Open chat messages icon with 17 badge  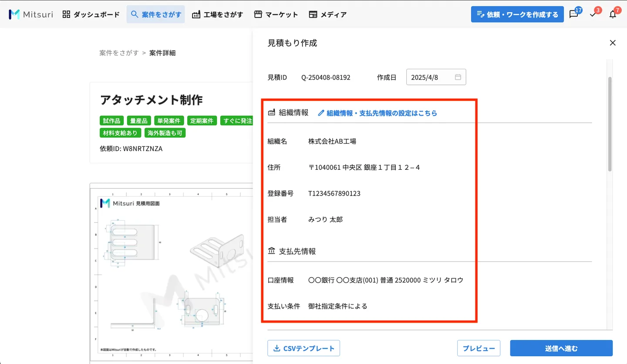[x=574, y=14]
